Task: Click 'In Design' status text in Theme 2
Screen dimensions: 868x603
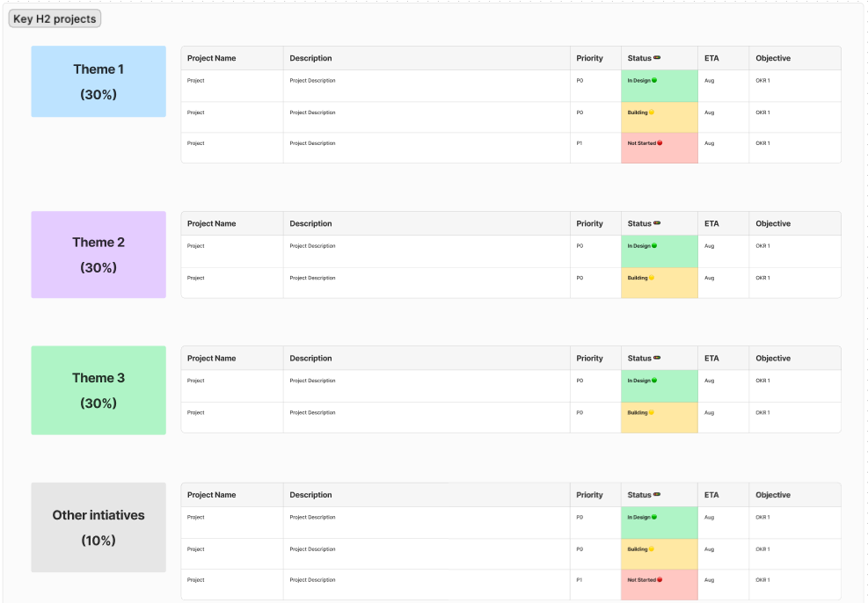Action: [x=638, y=246]
